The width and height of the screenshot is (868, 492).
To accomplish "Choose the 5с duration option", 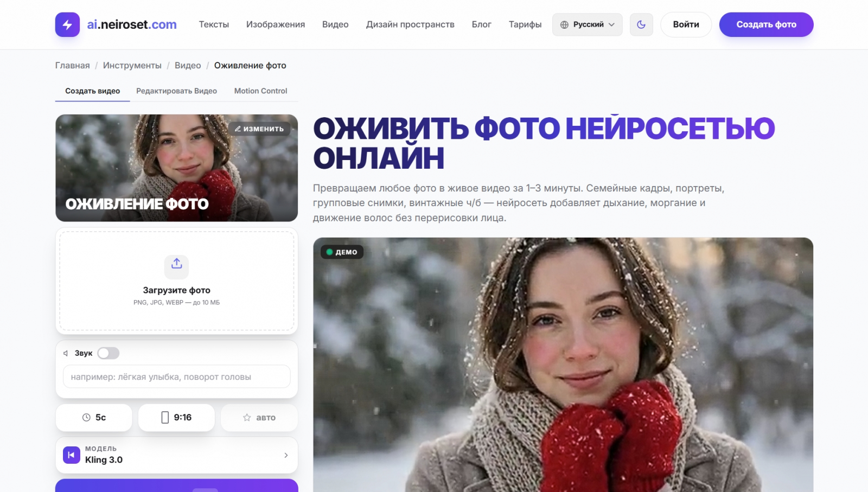I will [94, 418].
